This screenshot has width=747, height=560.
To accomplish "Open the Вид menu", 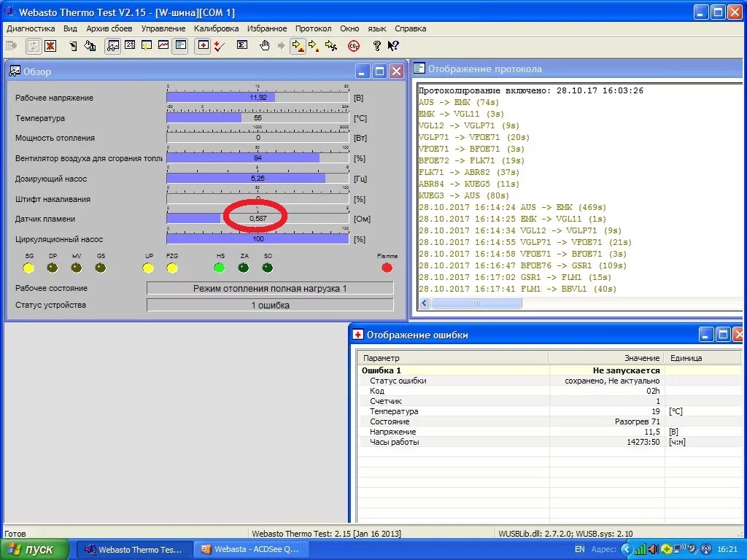I will pos(70,28).
